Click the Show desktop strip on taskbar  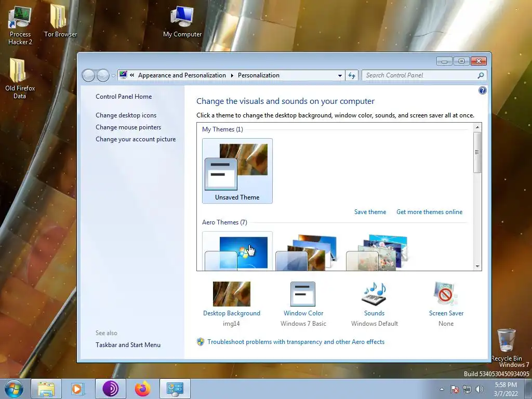tap(528, 389)
